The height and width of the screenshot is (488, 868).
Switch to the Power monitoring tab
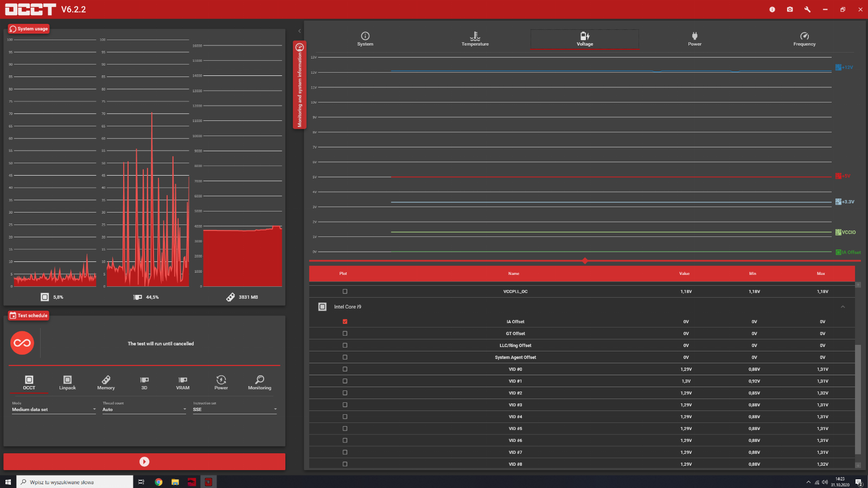(695, 39)
